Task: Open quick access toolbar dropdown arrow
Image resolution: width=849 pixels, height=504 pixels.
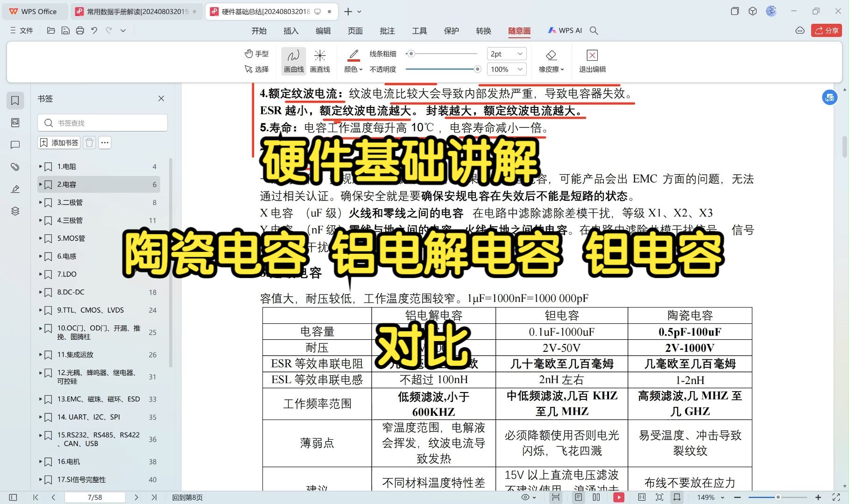Action: click(123, 30)
